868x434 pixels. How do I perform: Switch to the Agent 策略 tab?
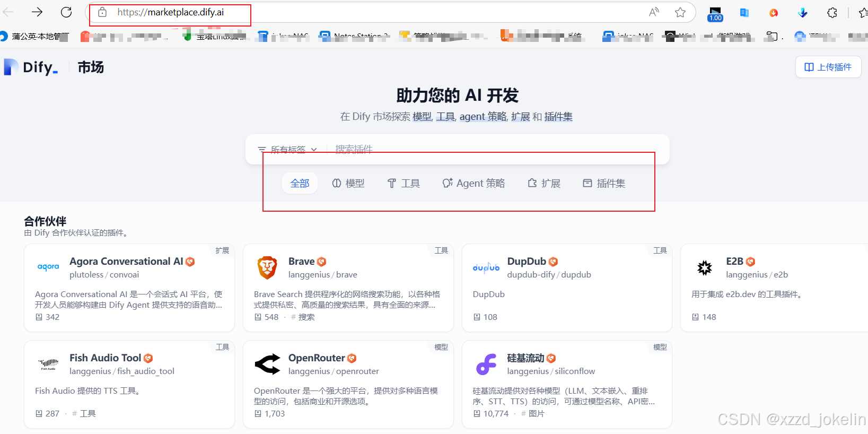pyautogui.click(x=474, y=183)
